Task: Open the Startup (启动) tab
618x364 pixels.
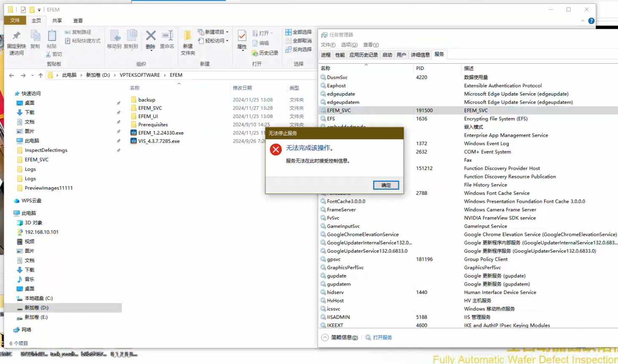Action: (387, 55)
